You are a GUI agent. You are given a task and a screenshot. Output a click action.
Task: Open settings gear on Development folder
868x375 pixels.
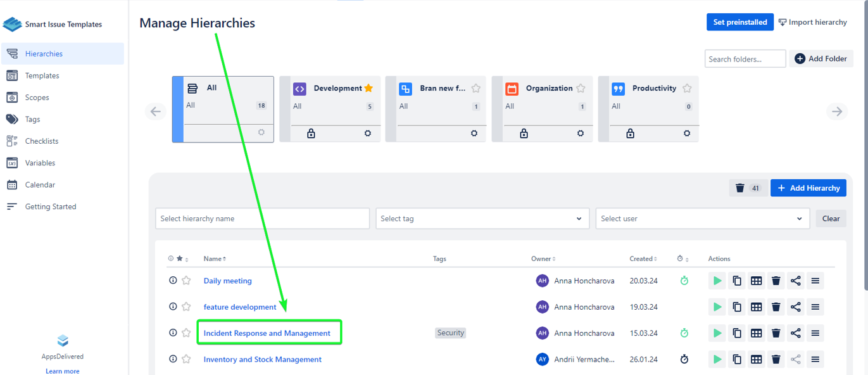pyautogui.click(x=368, y=134)
